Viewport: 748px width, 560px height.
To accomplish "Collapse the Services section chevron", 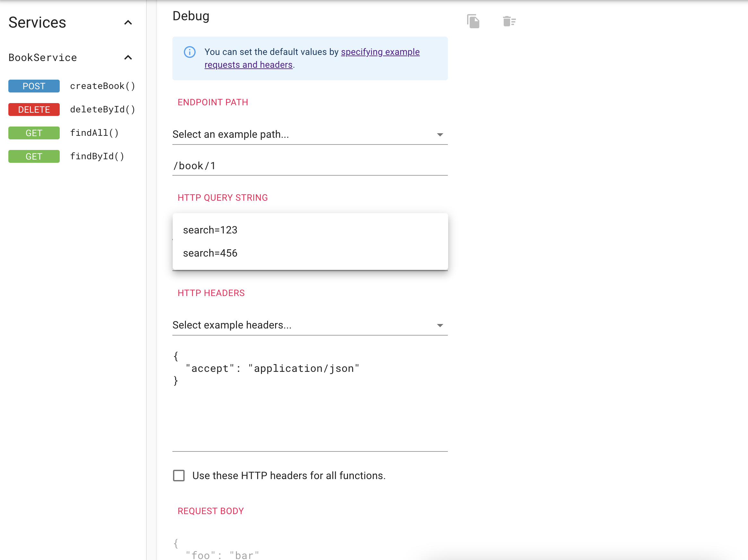I will tap(128, 23).
